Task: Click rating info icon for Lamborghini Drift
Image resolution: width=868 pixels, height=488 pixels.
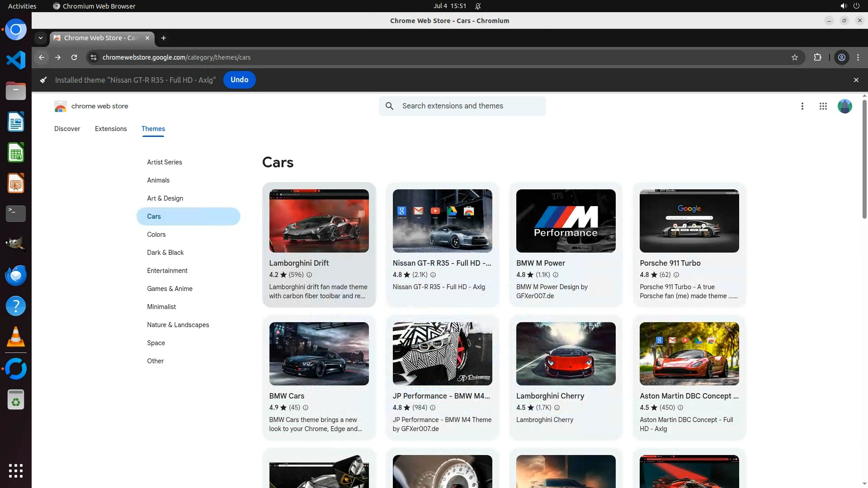Action: (x=309, y=275)
